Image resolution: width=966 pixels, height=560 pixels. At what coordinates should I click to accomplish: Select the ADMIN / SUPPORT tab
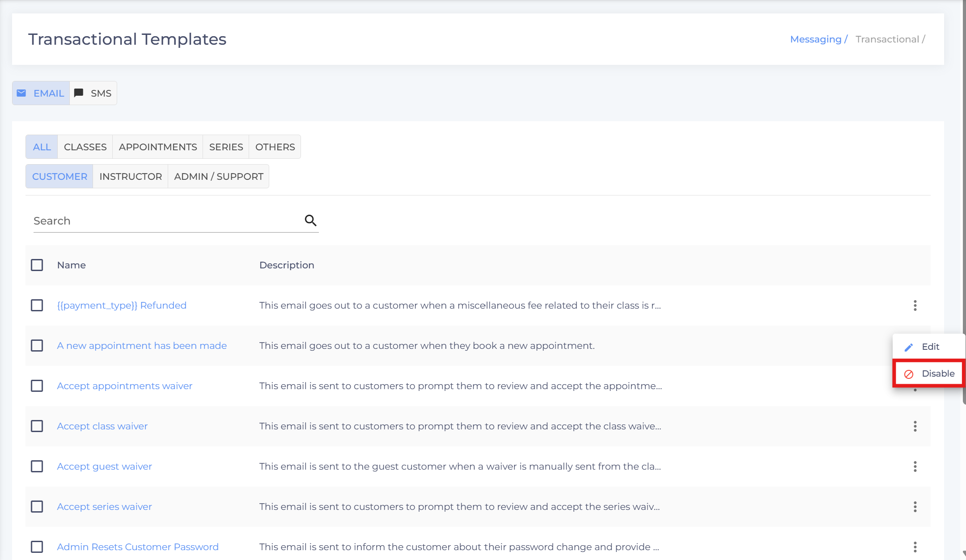coord(219,176)
